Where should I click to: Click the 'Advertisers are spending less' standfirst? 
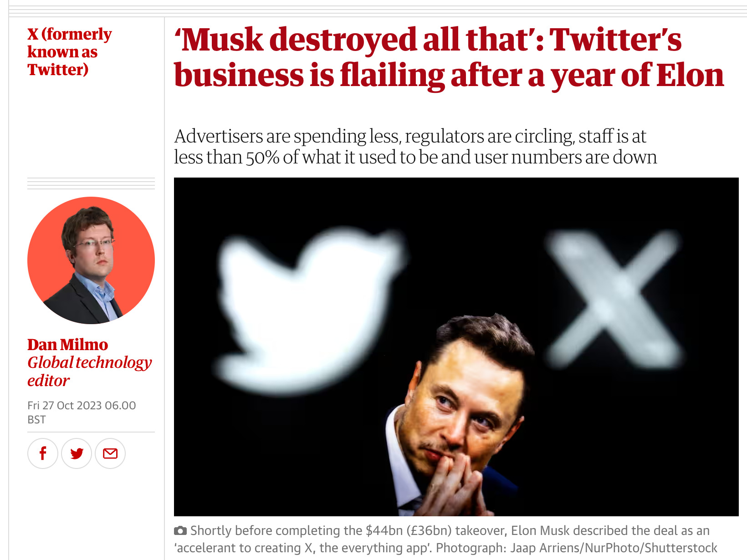[410, 137]
